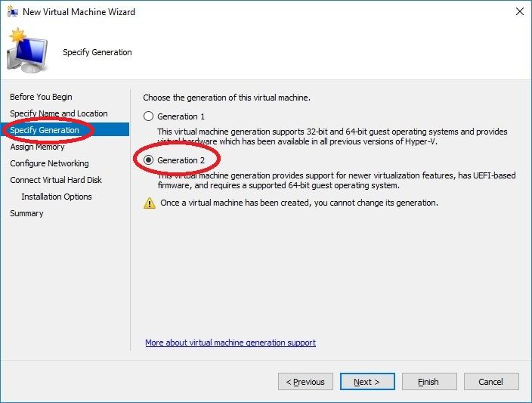Open Configure Networking step

49,163
